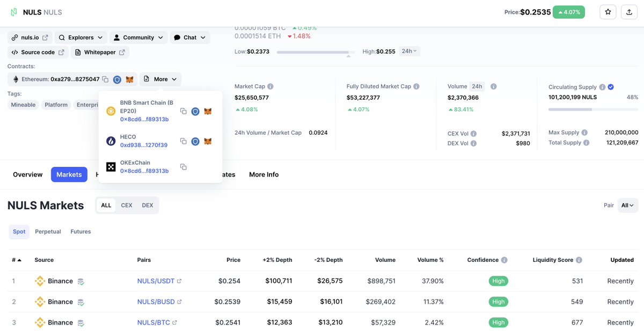This screenshot has width=644, height=331.
Task: Sort table by # column
Action: [x=17, y=260]
